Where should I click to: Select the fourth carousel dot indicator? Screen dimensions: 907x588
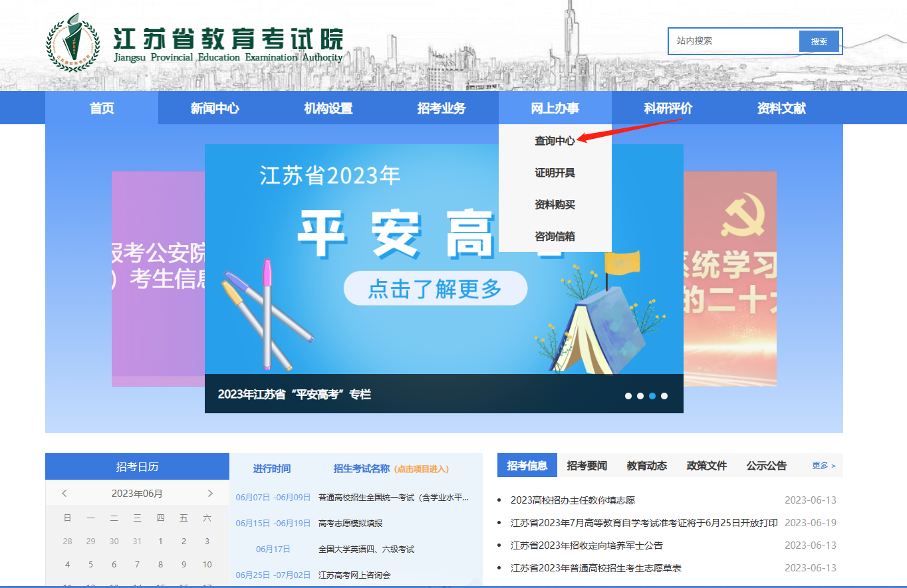[x=664, y=396]
